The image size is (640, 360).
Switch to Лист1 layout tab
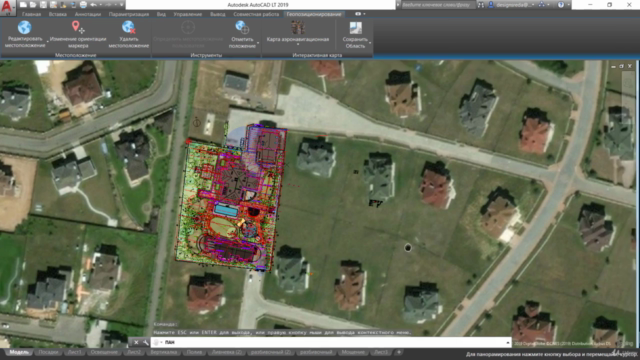point(74,352)
